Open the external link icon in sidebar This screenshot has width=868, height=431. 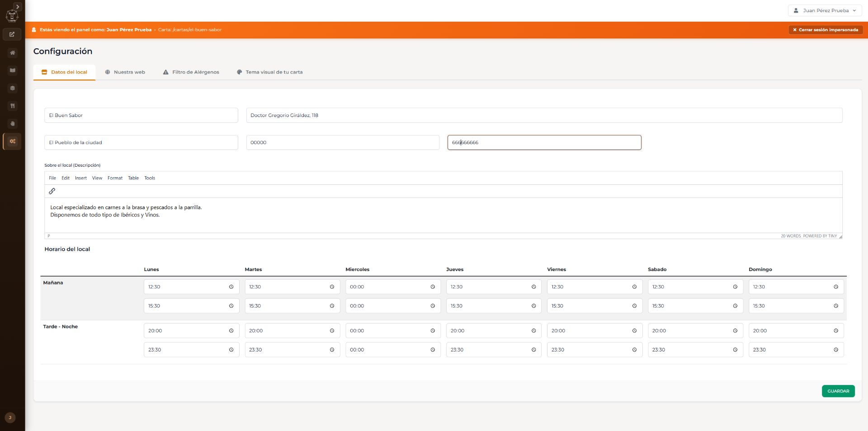point(12,34)
